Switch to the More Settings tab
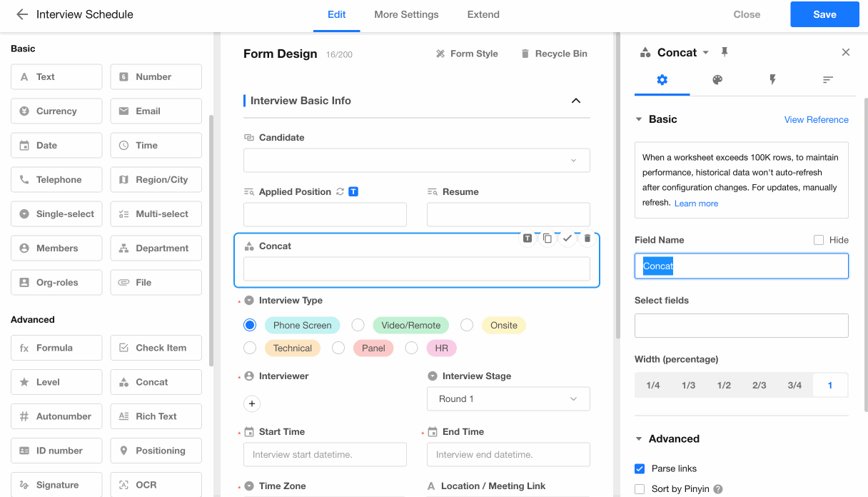 pyautogui.click(x=406, y=14)
